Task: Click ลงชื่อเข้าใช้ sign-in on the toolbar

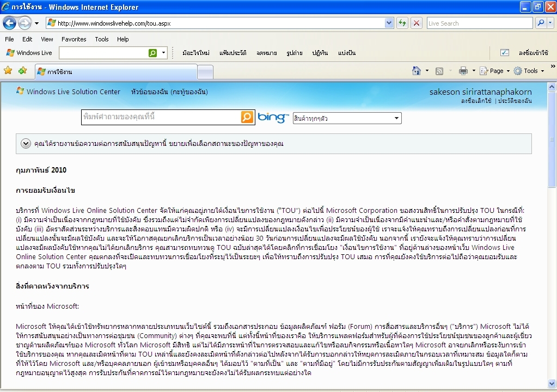Action: (x=533, y=53)
